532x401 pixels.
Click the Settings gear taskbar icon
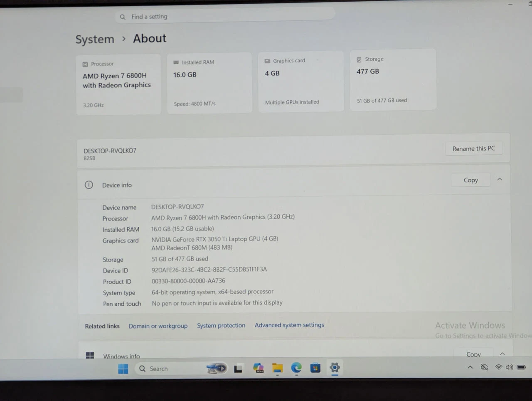[335, 367]
